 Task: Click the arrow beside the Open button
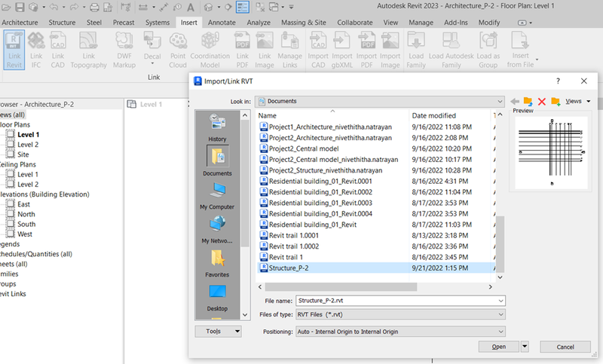525,347
